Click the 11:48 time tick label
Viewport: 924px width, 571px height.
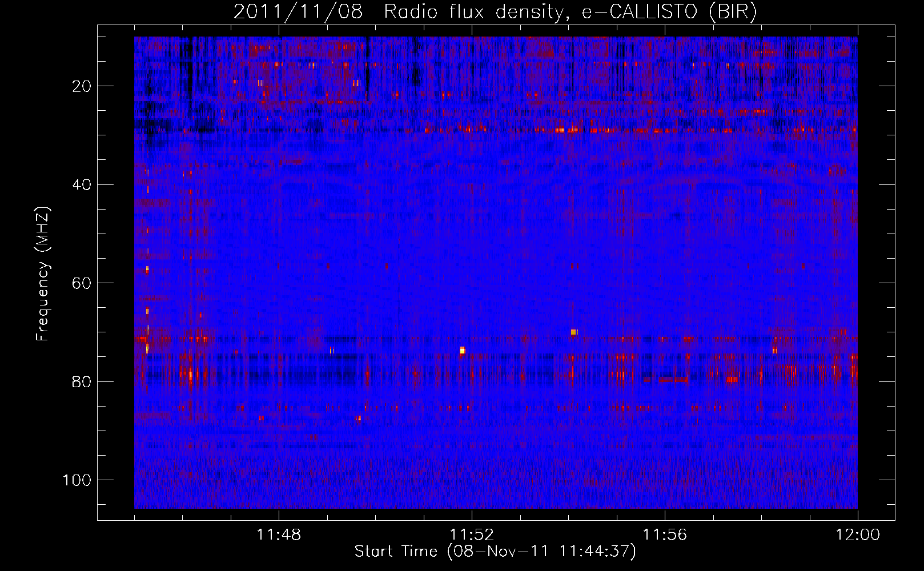coord(279,535)
